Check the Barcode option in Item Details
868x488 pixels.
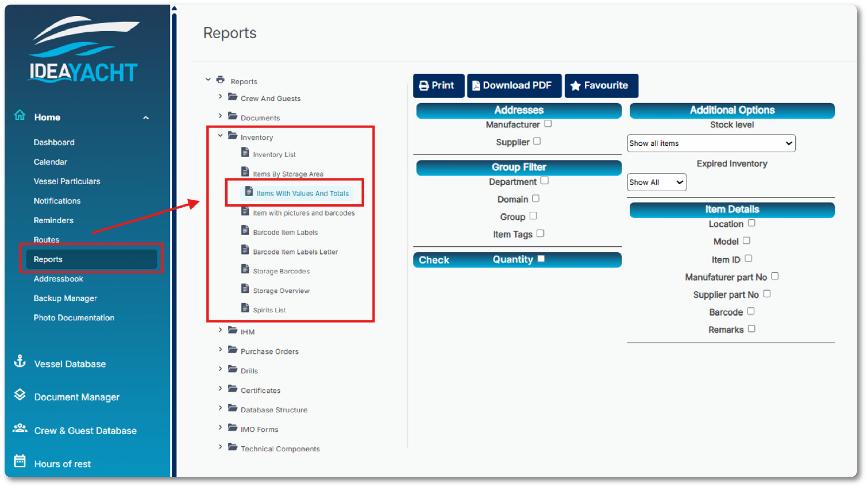pyautogui.click(x=751, y=311)
